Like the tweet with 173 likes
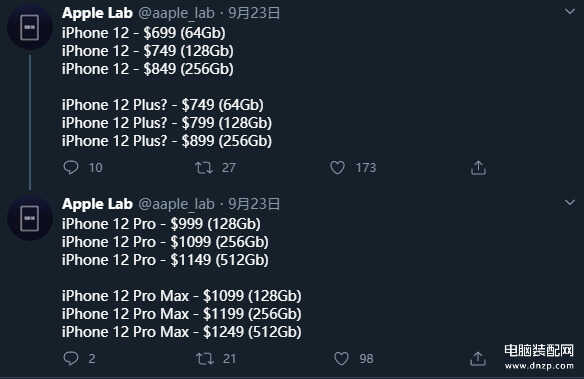The width and height of the screenshot is (584, 379). (337, 168)
